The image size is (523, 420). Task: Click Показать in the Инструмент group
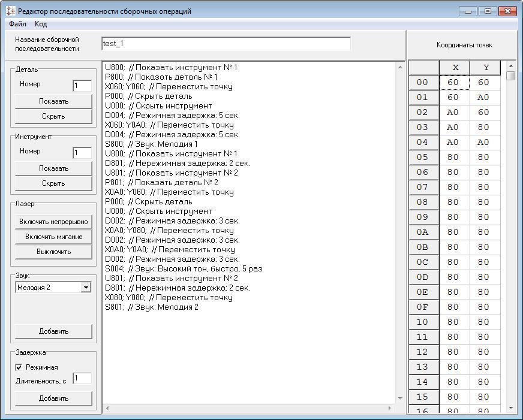click(53, 168)
